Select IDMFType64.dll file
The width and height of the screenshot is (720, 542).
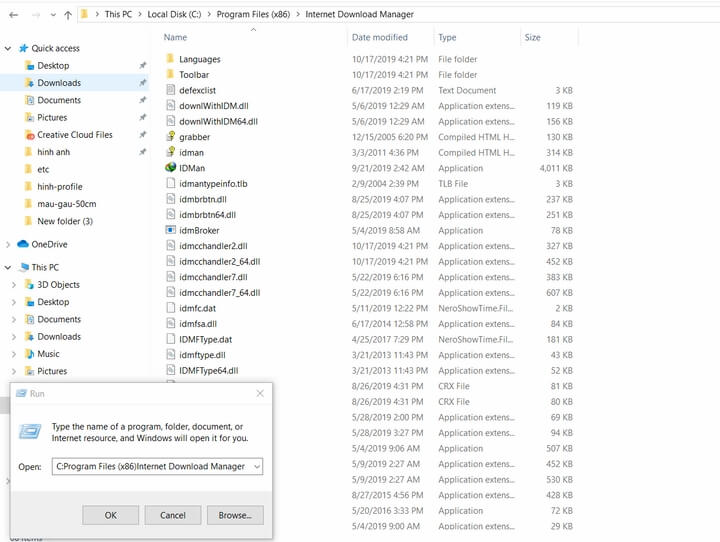tap(208, 371)
